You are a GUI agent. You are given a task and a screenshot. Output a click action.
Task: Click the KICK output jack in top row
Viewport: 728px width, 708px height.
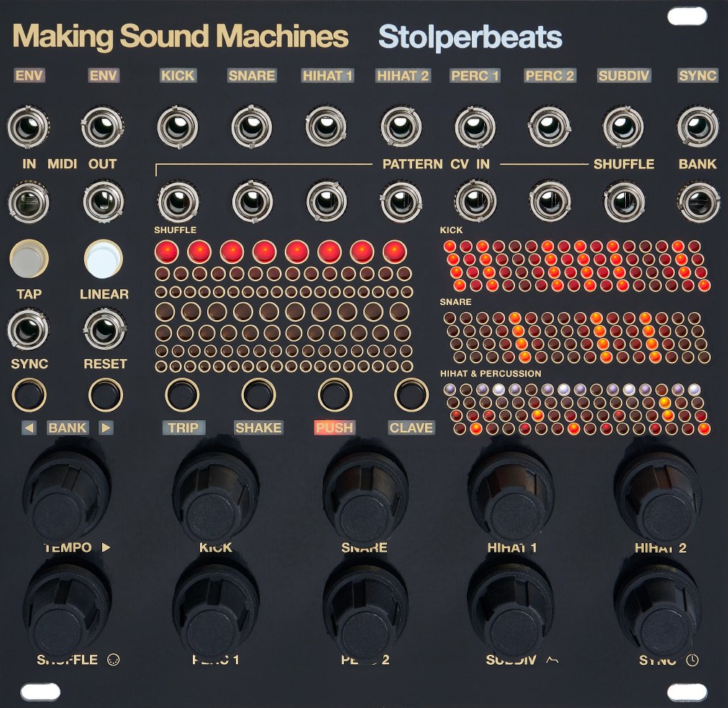tap(178, 127)
